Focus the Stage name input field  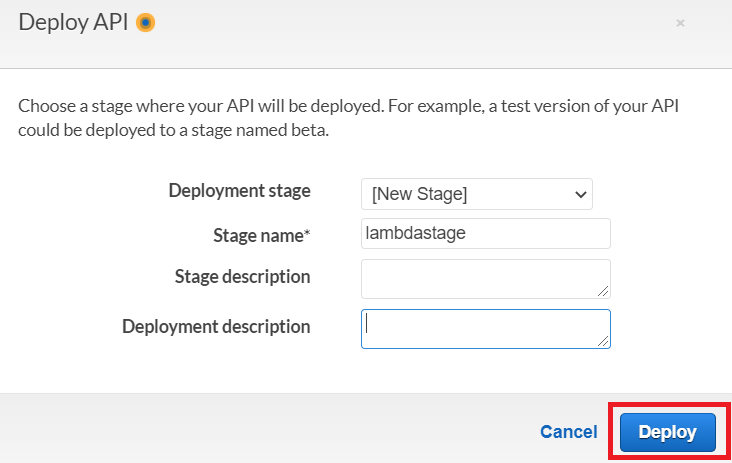coord(485,234)
